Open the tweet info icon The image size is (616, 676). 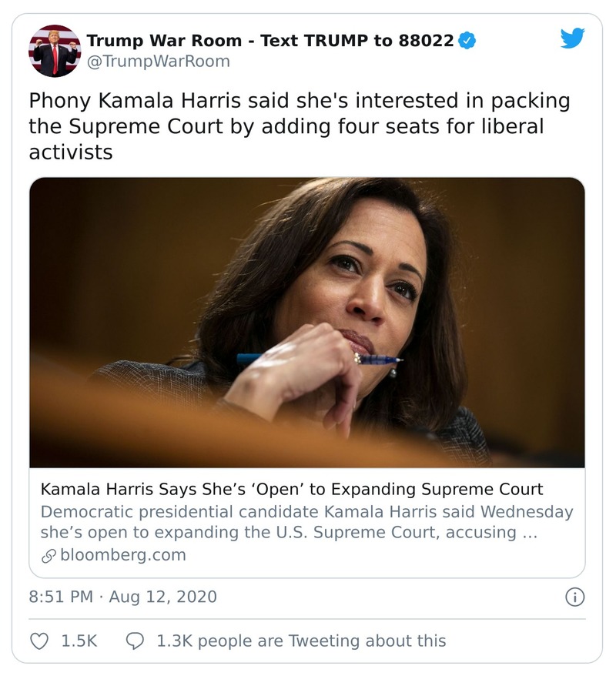575,597
